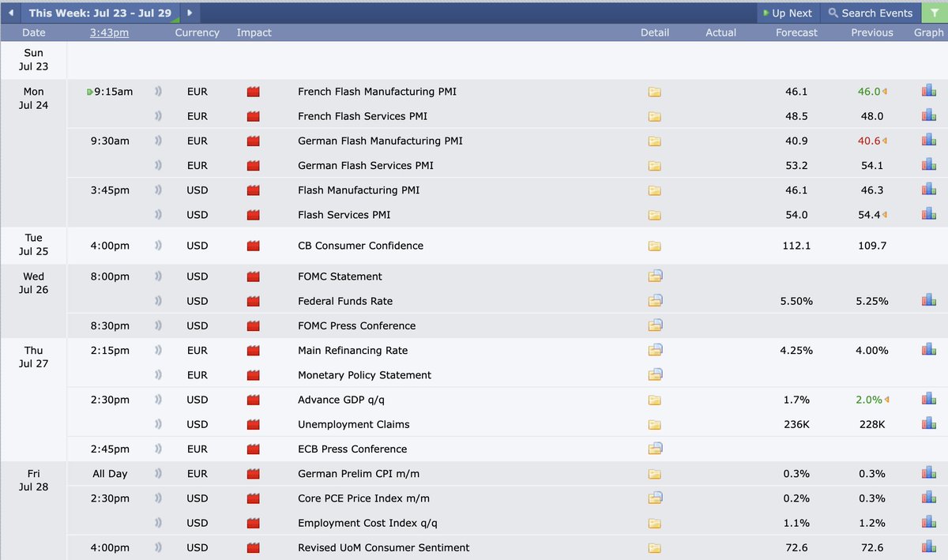Viewport: 948px width, 560px height.
Task: Open detail folder for Monetary Policy Statement
Action: pyautogui.click(x=655, y=375)
